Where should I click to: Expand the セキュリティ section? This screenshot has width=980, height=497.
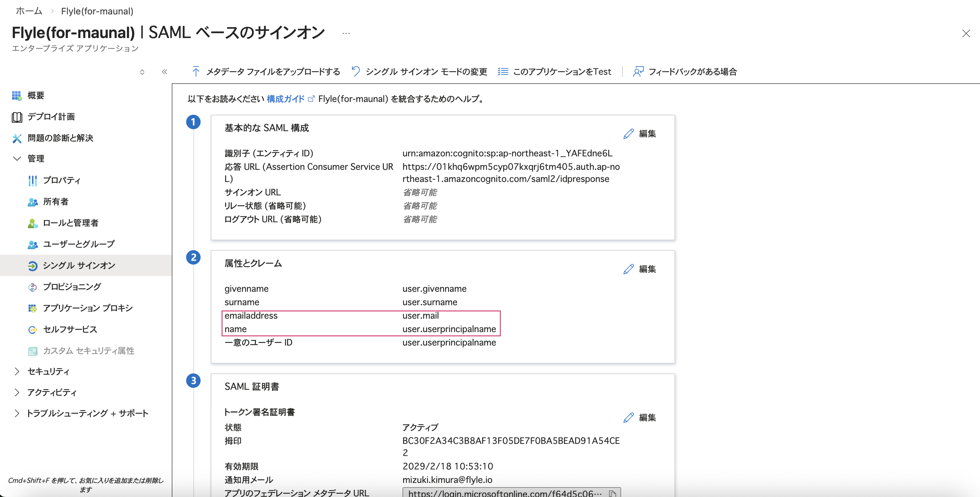coord(17,371)
